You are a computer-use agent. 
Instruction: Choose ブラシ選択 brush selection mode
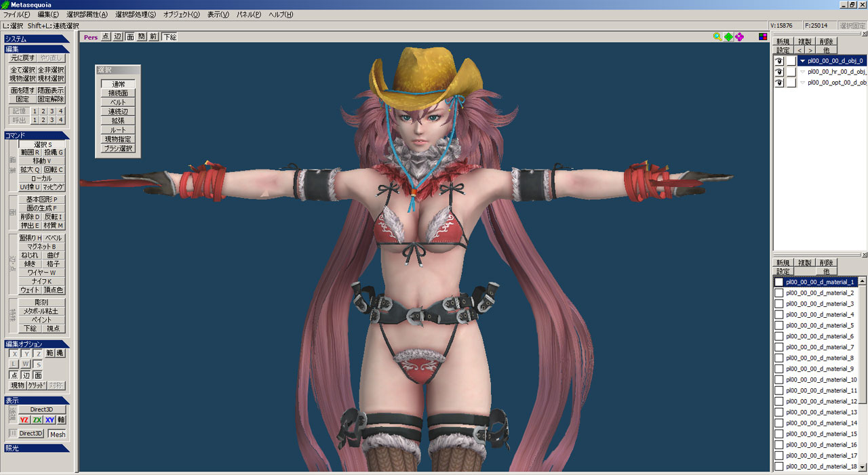tap(118, 148)
